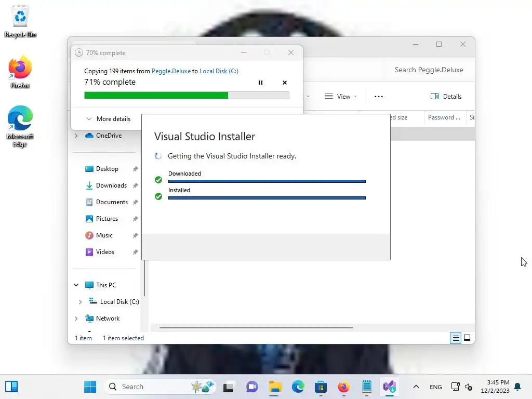
Task: Show hidden system tray icons
Action: click(416, 387)
